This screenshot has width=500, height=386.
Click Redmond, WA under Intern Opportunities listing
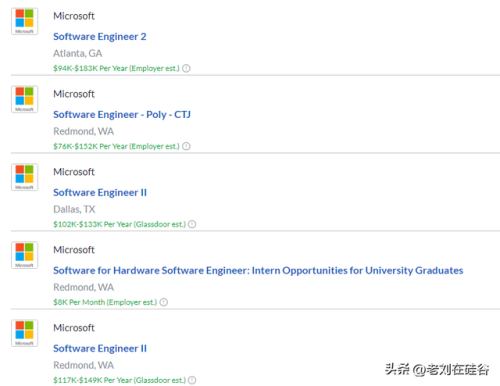(84, 287)
